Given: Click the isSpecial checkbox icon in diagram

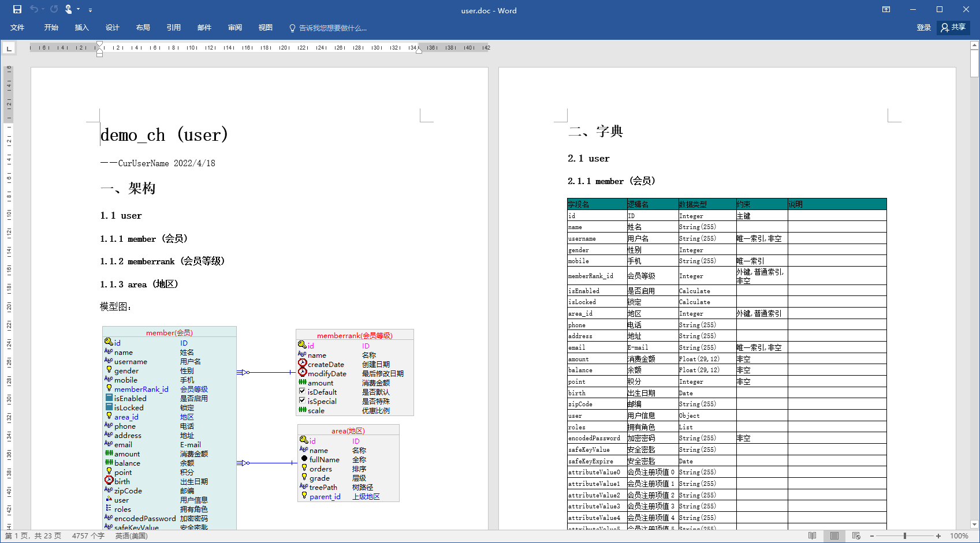Looking at the screenshot, I should pos(302,400).
